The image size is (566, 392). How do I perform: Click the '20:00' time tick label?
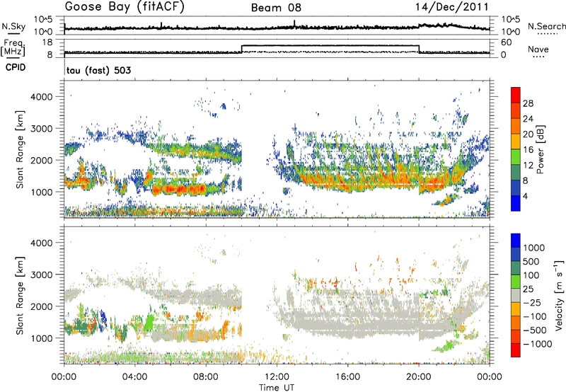coord(419,377)
